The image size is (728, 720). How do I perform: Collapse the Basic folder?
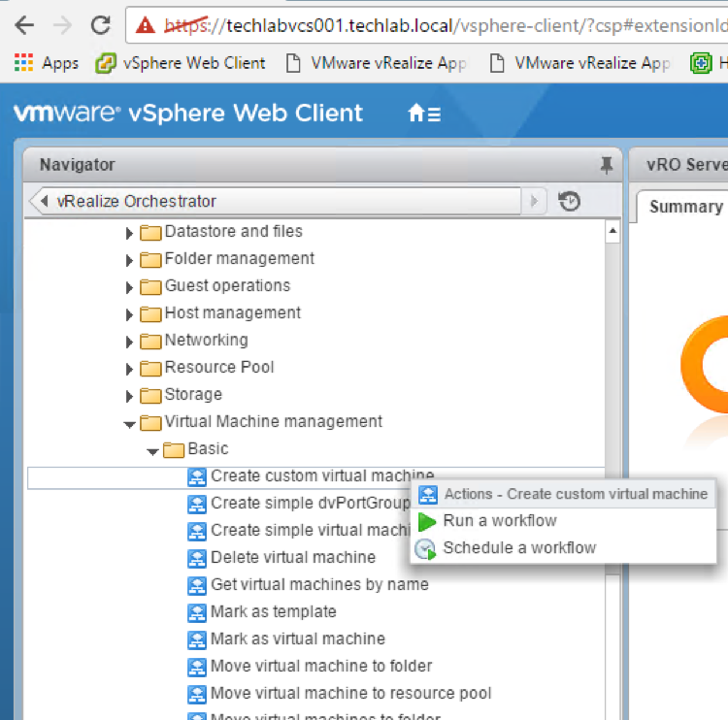click(152, 451)
